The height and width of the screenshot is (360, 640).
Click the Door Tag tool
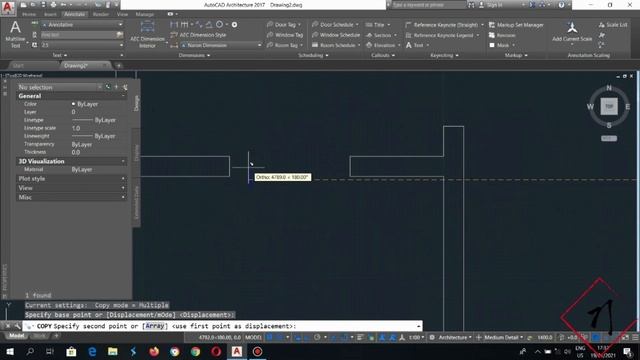coord(284,25)
